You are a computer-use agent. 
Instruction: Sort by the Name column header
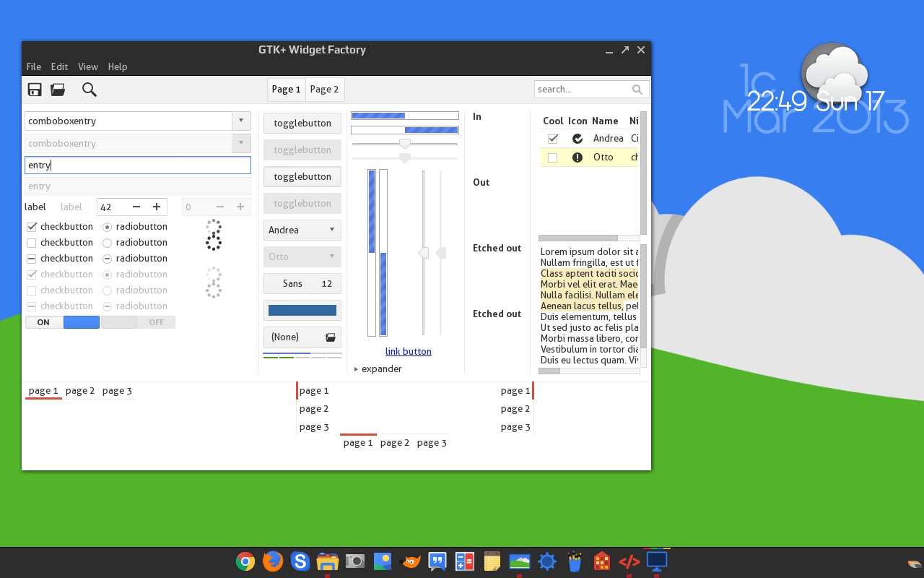pyautogui.click(x=606, y=121)
